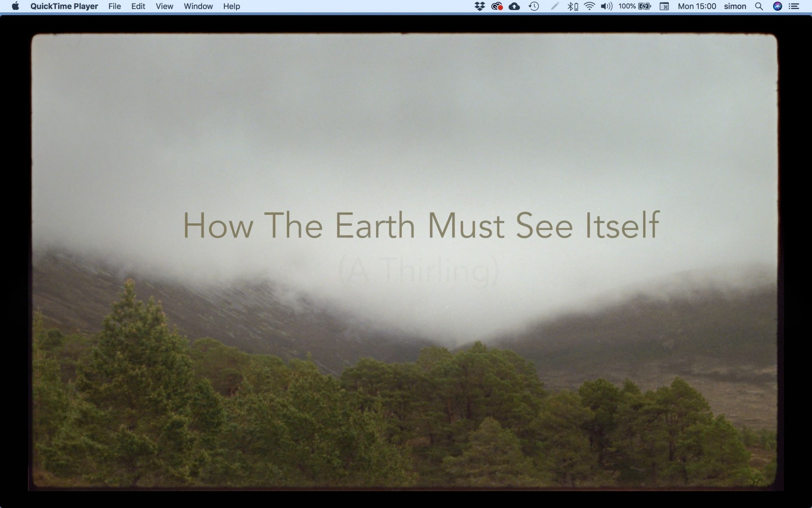Open the Apple menu
The width and height of the screenshot is (812, 508).
click(x=15, y=6)
